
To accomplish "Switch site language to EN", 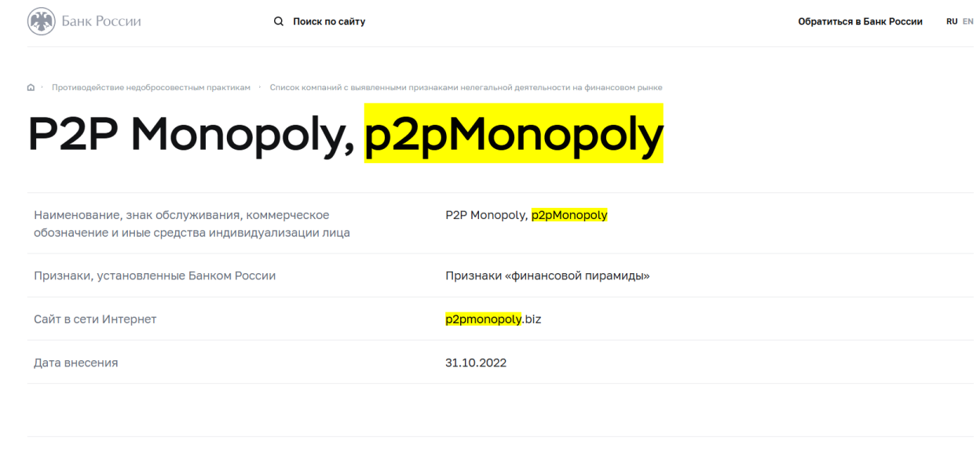I will tap(969, 21).
